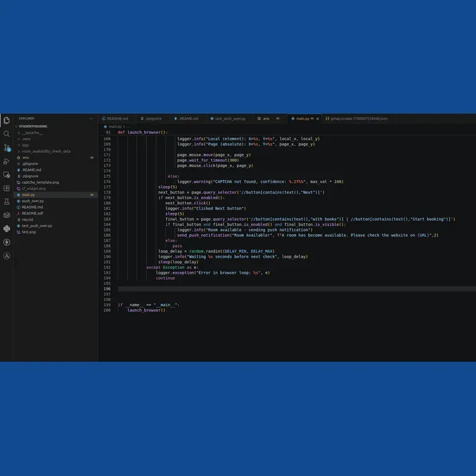Open test.png in the file tree
The height and width of the screenshot is (476, 476).
pyautogui.click(x=55, y=232)
